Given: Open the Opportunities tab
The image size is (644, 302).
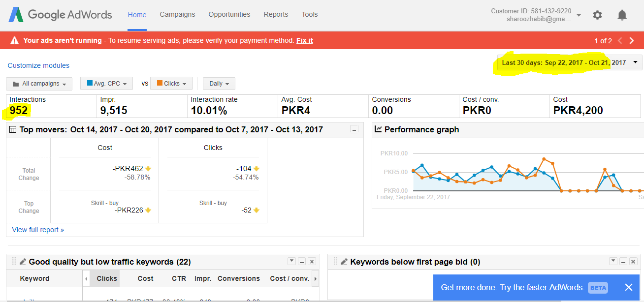Looking at the screenshot, I should pyautogui.click(x=229, y=14).
